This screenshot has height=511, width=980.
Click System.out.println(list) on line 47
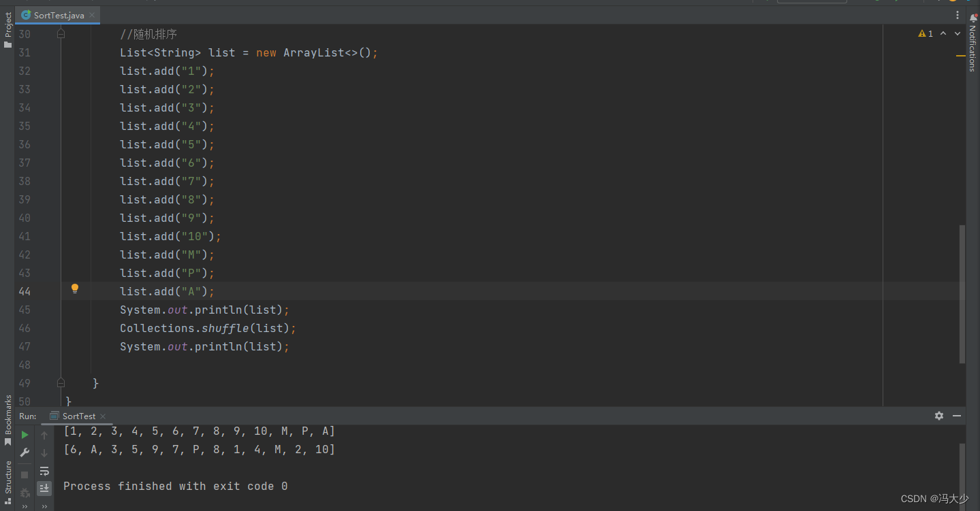(x=204, y=346)
